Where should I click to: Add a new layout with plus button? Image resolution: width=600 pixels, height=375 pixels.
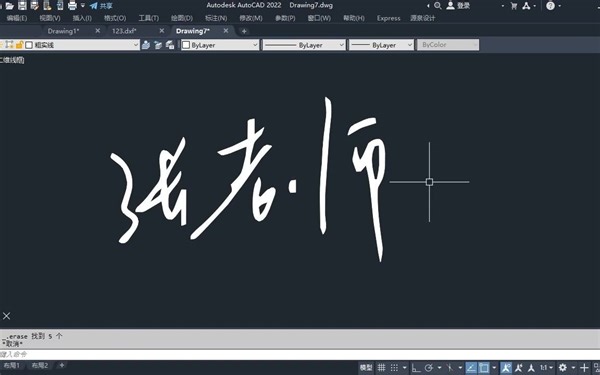point(62,366)
